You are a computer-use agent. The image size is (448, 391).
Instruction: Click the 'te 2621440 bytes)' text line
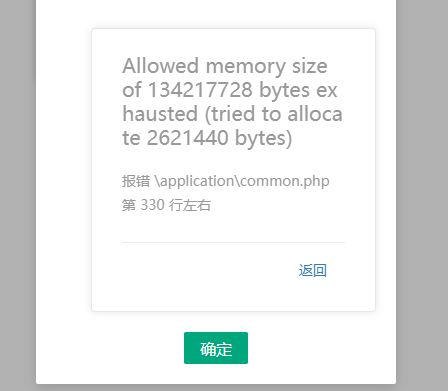coord(207,138)
